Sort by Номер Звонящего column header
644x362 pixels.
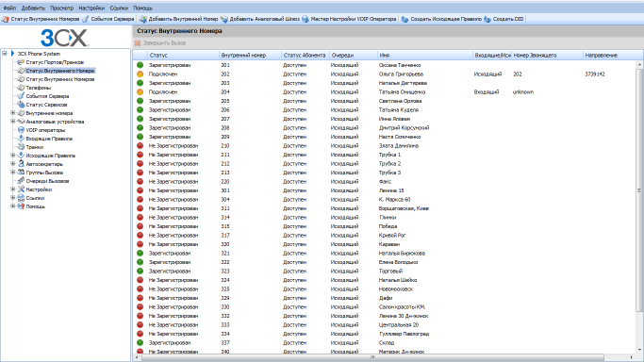(547, 55)
